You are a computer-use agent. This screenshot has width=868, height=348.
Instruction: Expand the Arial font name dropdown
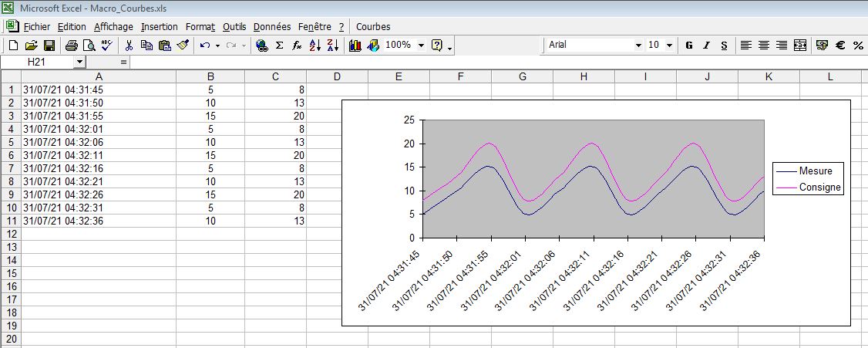638,46
